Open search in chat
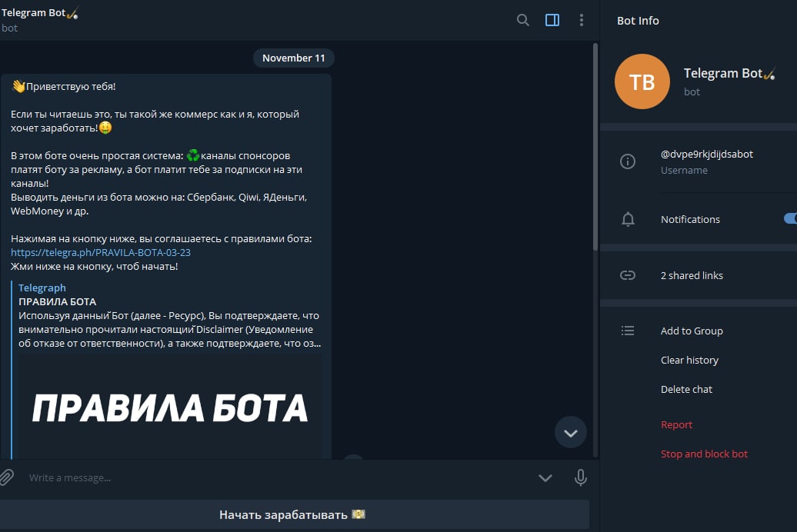Screen dimensions: 797x532 tap(522, 20)
